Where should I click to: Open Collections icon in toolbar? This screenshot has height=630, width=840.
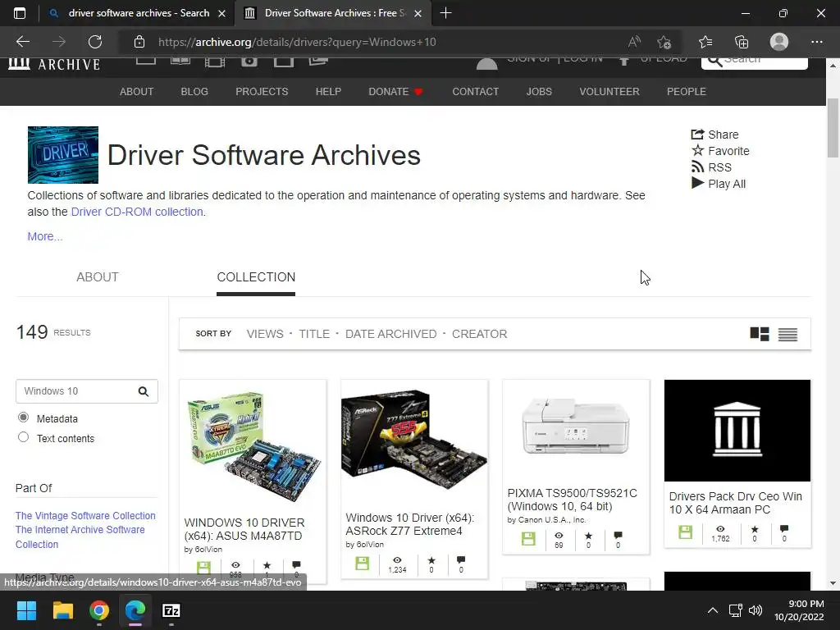pyautogui.click(x=742, y=42)
